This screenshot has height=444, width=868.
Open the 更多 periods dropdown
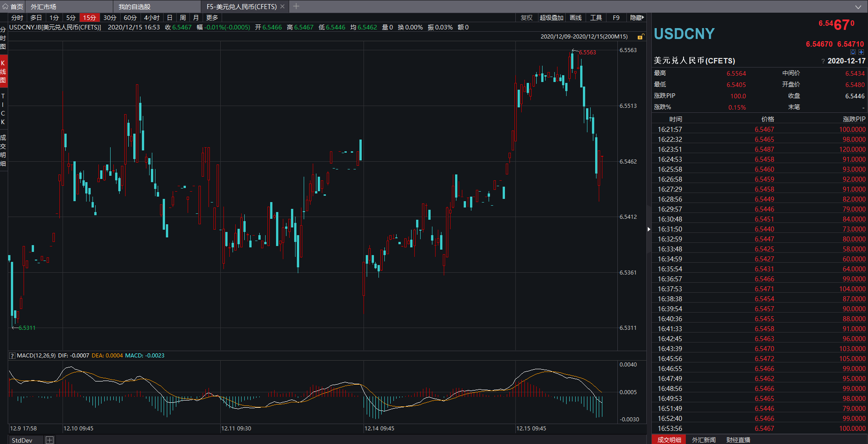point(212,18)
